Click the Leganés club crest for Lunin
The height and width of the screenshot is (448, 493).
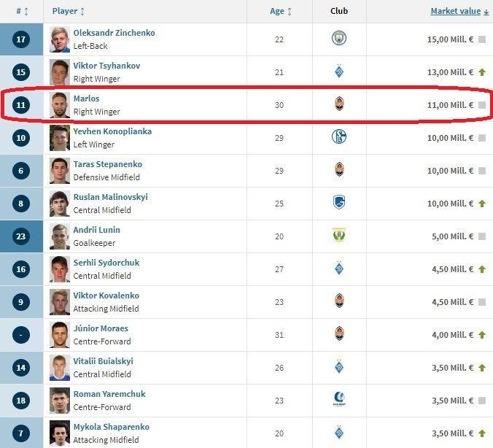(x=339, y=236)
